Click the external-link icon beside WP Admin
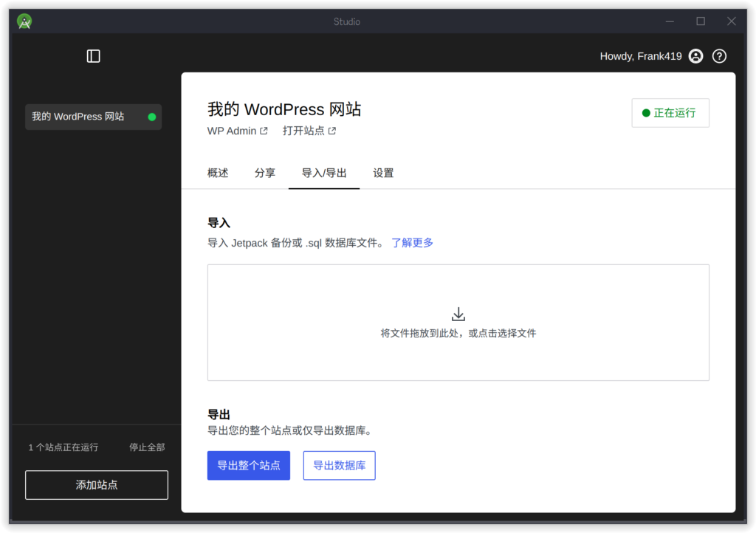 pyautogui.click(x=265, y=130)
